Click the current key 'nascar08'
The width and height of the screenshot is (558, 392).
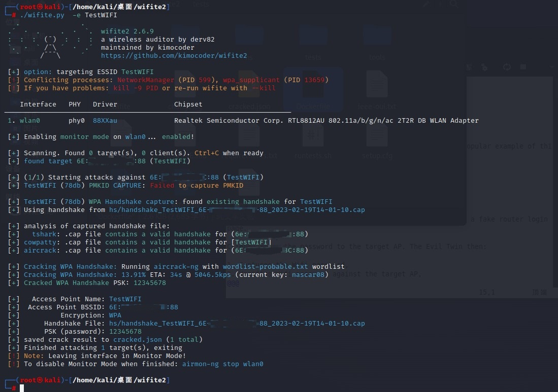308,275
